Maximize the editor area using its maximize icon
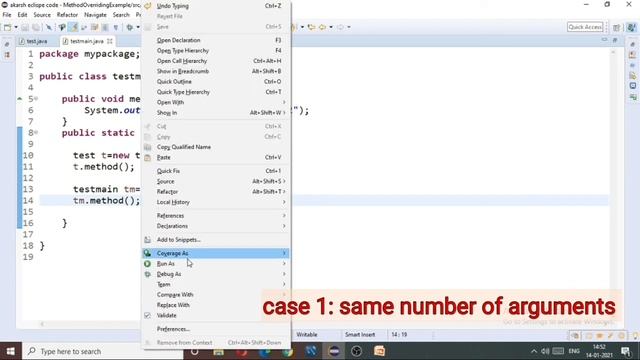The height and width of the screenshot is (360, 640). pyautogui.click(x=615, y=40)
